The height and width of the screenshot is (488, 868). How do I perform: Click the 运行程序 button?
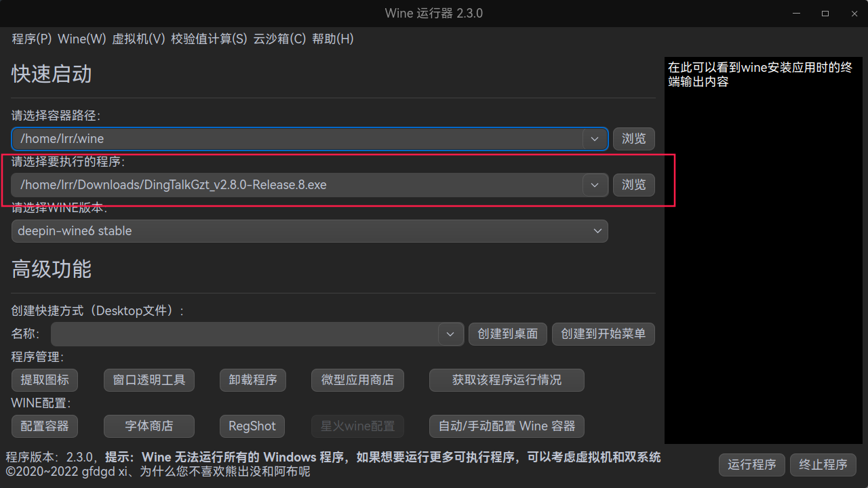(752, 465)
